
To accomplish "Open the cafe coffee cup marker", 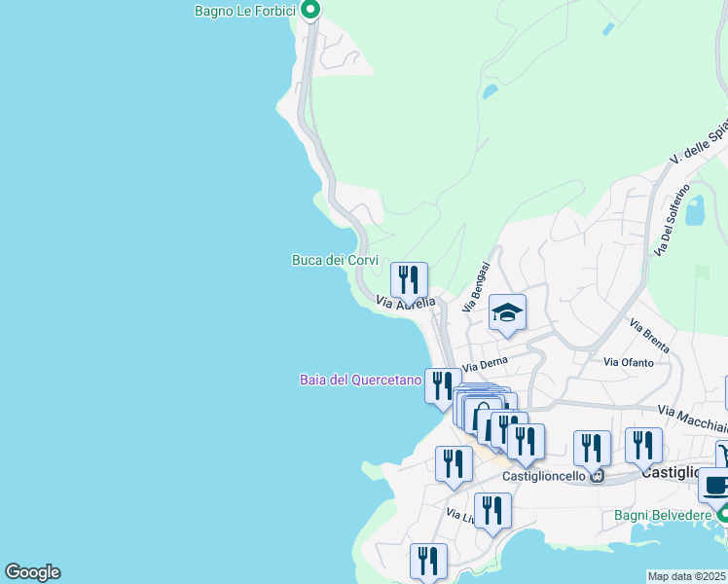I will point(715,488).
